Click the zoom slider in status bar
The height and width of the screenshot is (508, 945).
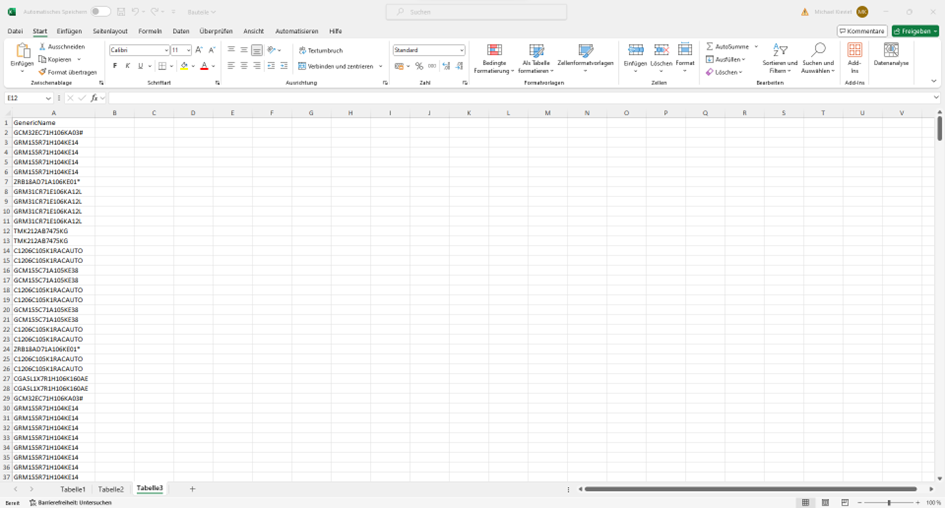point(888,502)
